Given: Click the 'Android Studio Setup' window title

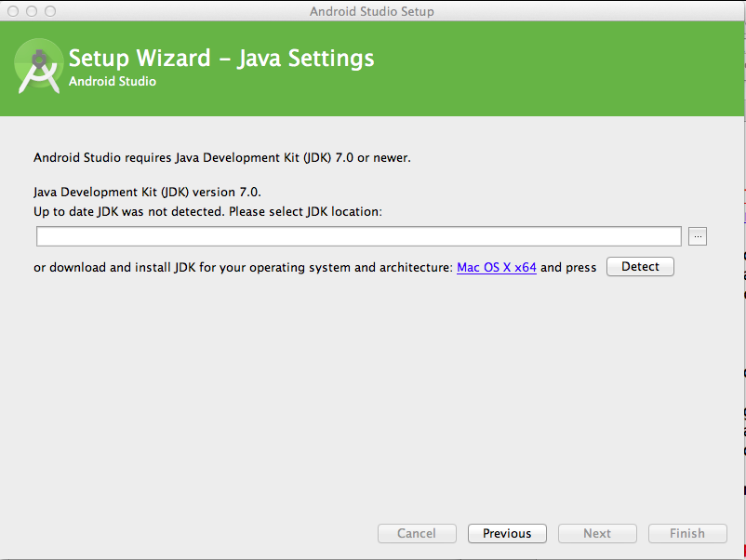Looking at the screenshot, I should (372, 11).
